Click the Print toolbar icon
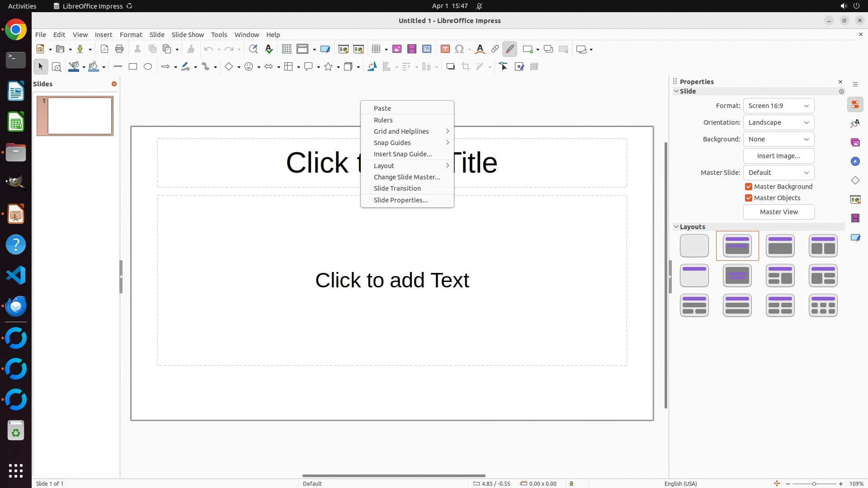The image size is (868, 488). (x=119, y=49)
